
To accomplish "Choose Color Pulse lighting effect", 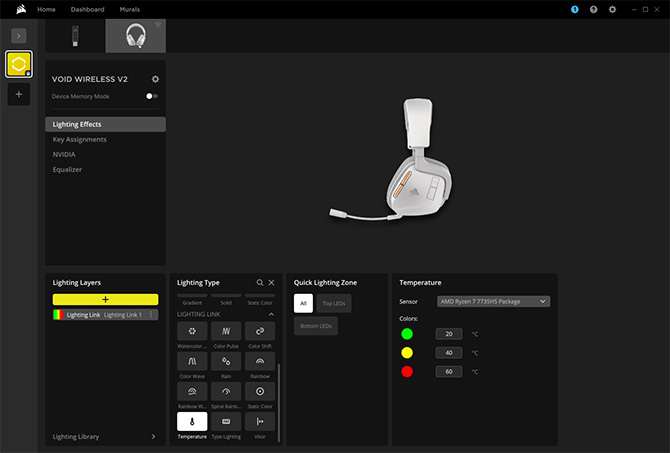I will click(226, 331).
